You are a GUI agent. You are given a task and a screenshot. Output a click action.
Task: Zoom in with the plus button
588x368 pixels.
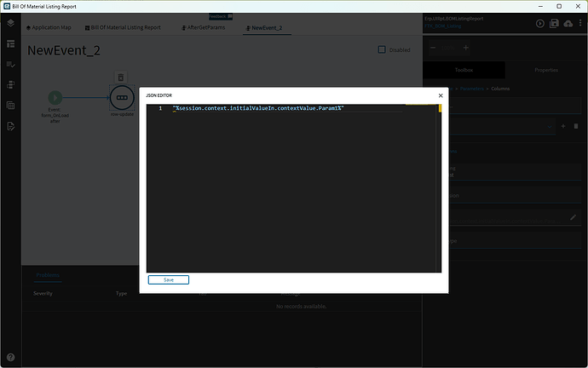466,48
